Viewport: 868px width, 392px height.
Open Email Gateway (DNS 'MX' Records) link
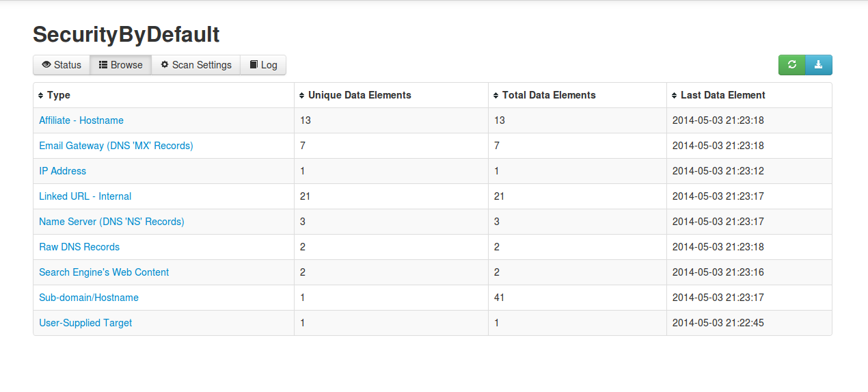(116, 146)
